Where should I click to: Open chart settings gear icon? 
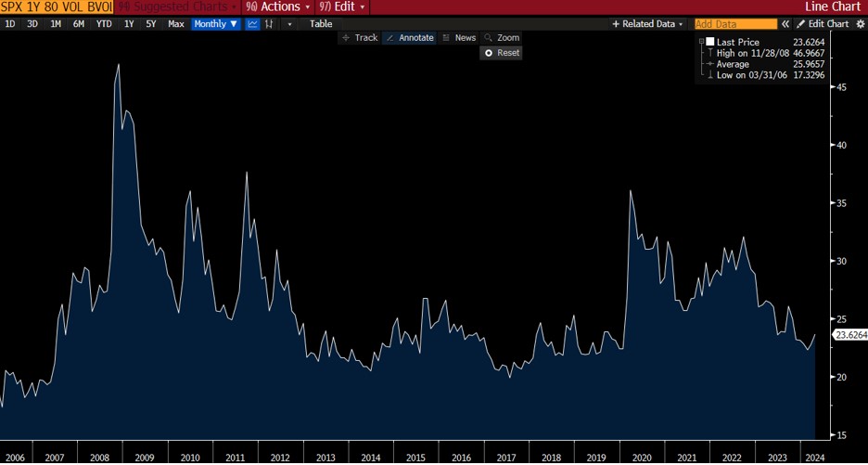(859, 24)
